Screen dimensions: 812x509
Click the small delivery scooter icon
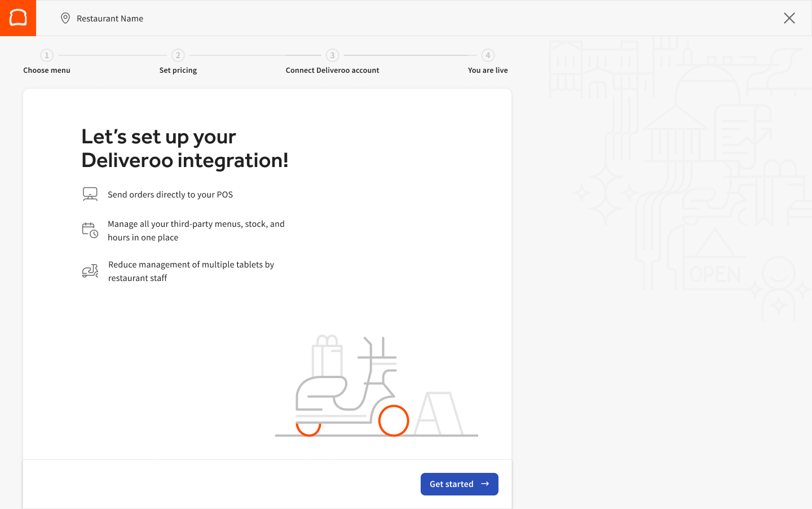[90, 271]
